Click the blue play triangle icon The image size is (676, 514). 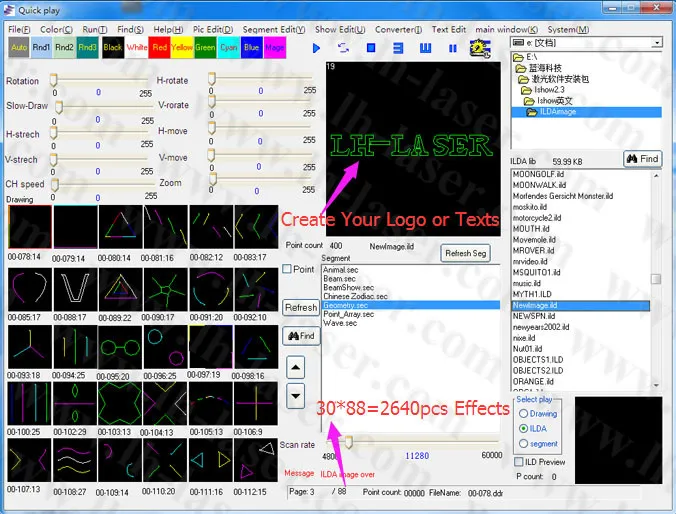click(316, 48)
